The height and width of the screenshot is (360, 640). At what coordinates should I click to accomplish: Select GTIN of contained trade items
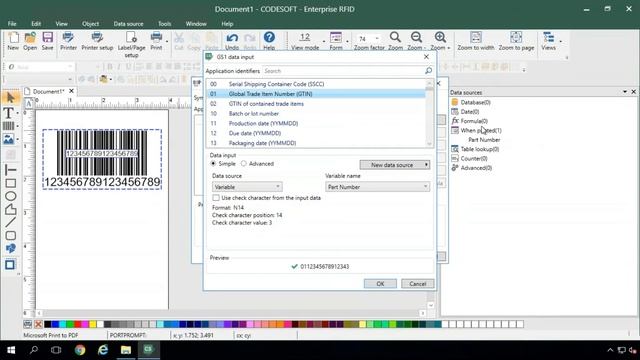(316, 104)
